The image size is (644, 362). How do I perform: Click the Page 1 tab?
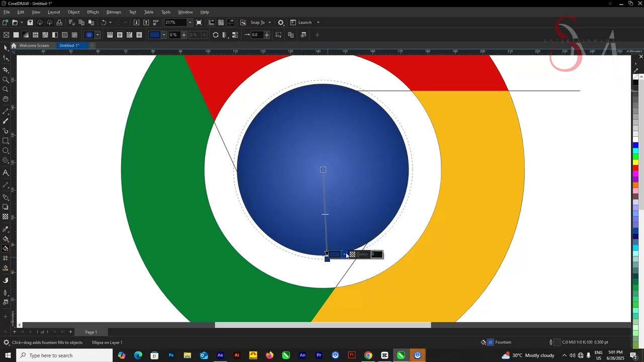(x=91, y=332)
